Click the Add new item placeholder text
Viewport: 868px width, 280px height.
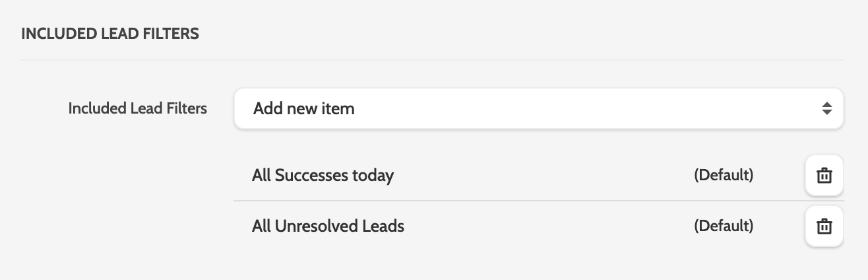[304, 108]
